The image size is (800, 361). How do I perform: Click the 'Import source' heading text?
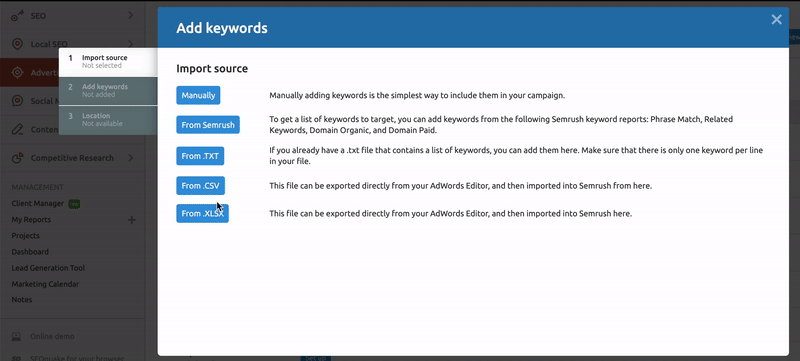212,68
